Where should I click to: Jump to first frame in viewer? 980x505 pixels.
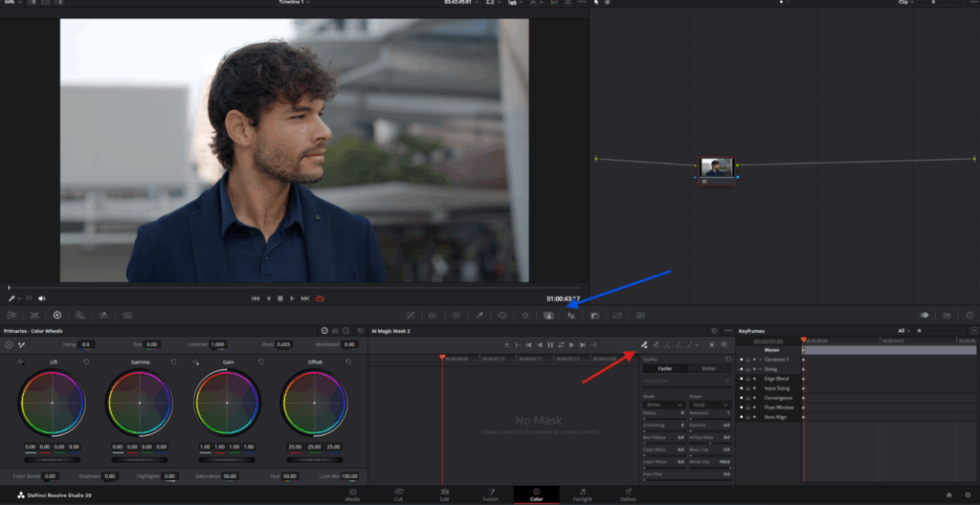(256, 298)
